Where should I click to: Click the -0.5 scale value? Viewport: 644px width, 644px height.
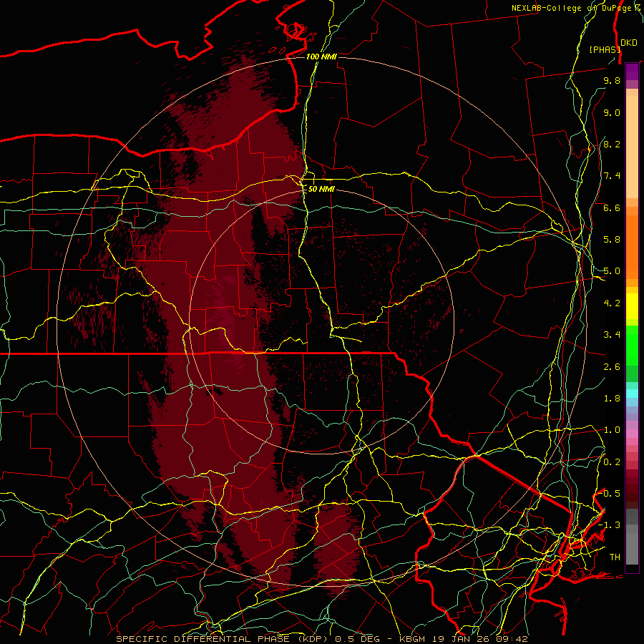click(610, 494)
